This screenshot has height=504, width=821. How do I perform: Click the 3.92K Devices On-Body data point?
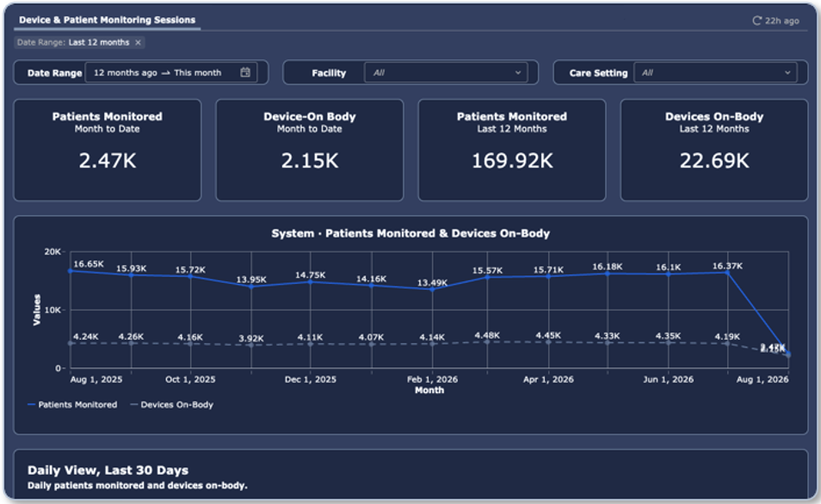pyautogui.click(x=251, y=346)
